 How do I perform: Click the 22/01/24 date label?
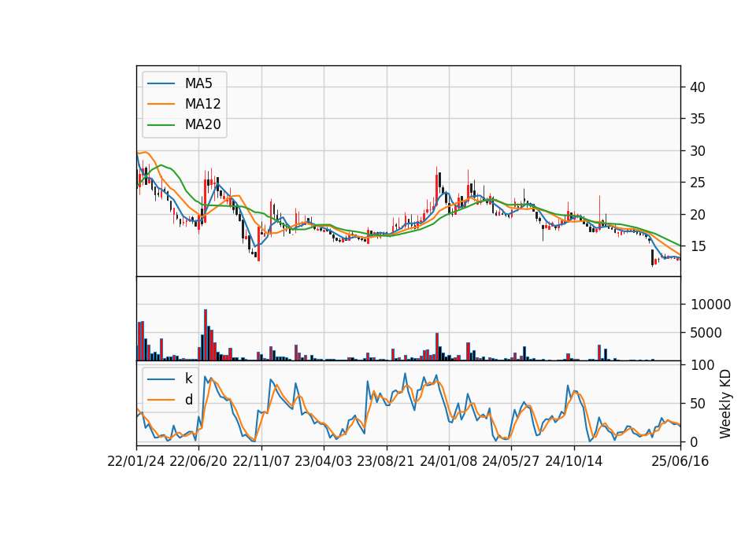(x=136, y=461)
